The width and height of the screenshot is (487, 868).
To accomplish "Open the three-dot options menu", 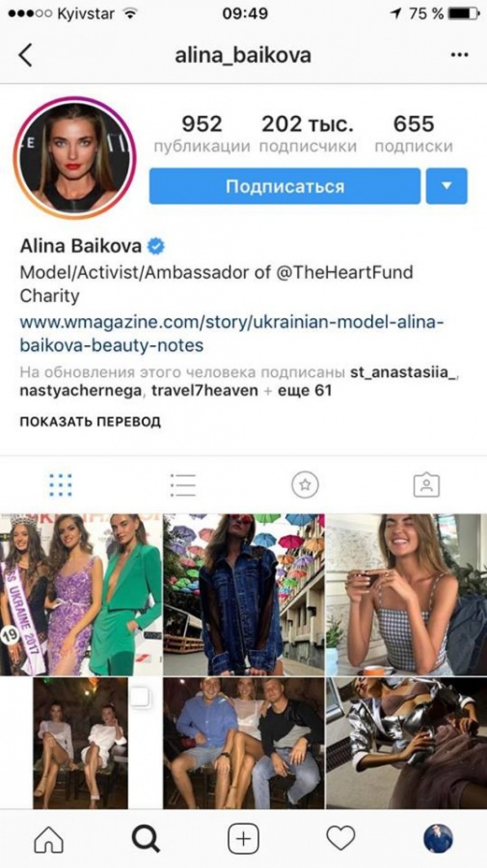I will tap(459, 55).
